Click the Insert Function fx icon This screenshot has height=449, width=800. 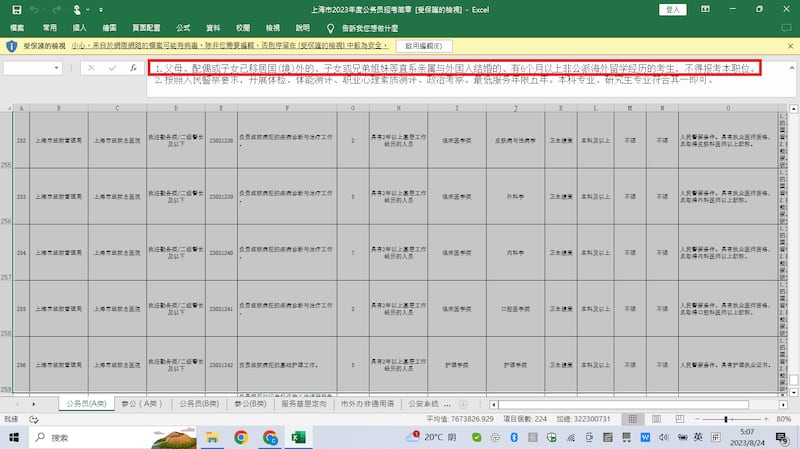(x=133, y=68)
